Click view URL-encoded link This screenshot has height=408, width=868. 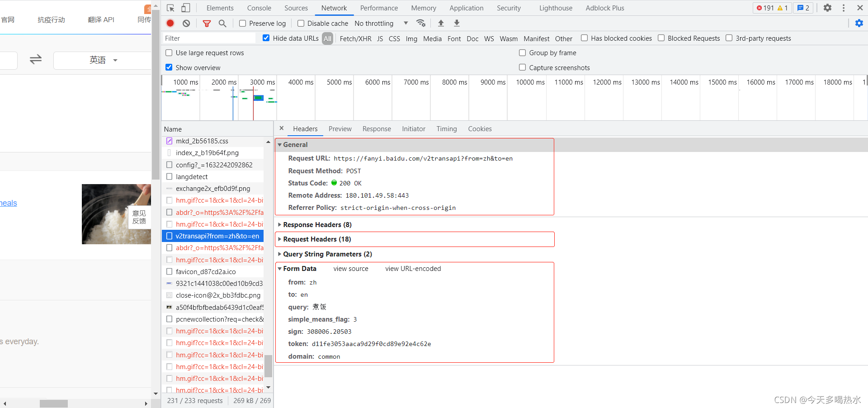click(x=413, y=269)
